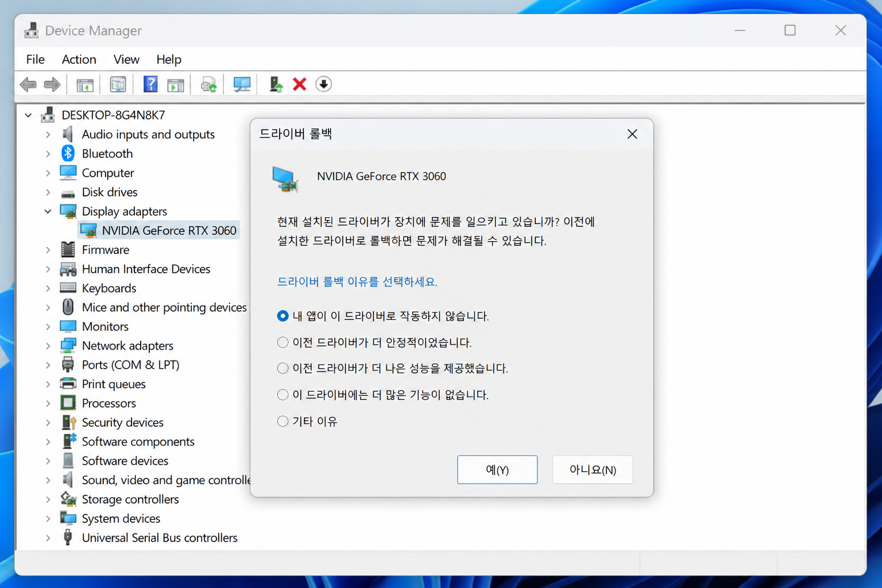Click the Back arrow toolbar icon
Image resolution: width=882 pixels, height=588 pixels.
pyautogui.click(x=28, y=85)
